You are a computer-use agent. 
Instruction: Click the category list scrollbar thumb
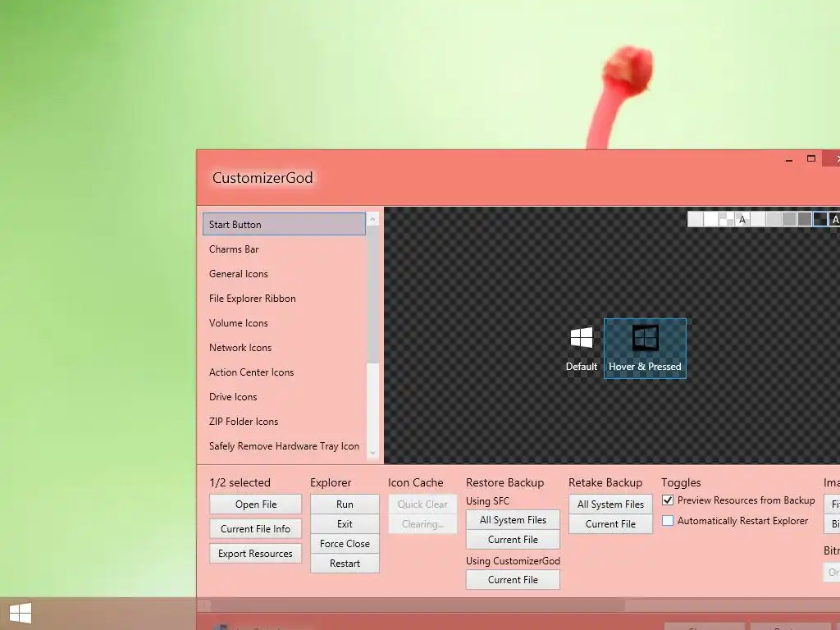tap(373, 294)
